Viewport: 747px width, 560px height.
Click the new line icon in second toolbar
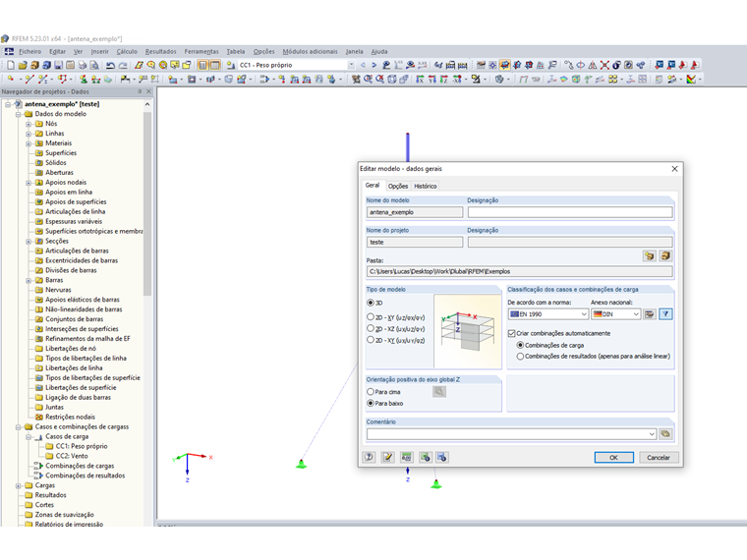(x=29, y=79)
